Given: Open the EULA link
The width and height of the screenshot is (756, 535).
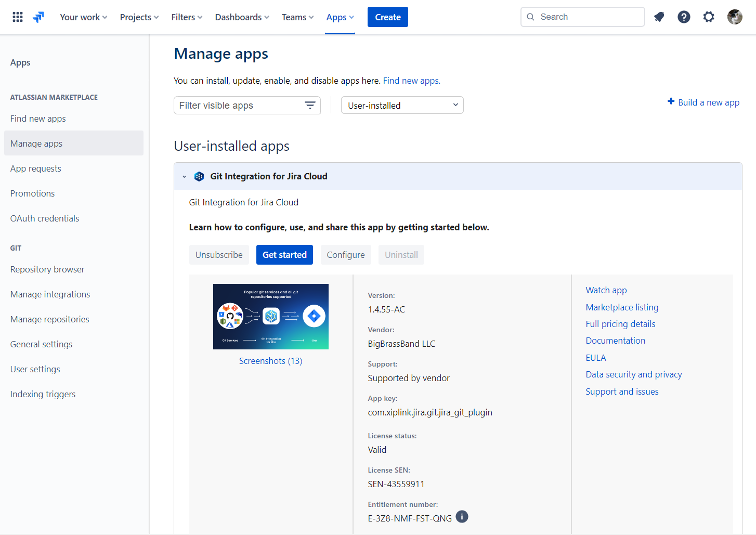Looking at the screenshot, I should pos(596,358).
